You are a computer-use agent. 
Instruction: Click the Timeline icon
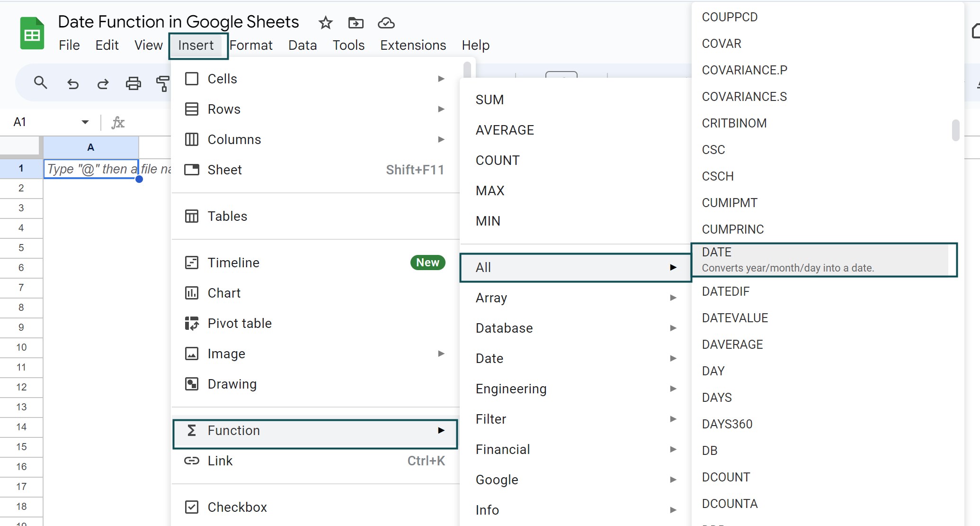[x=192, y=263]
